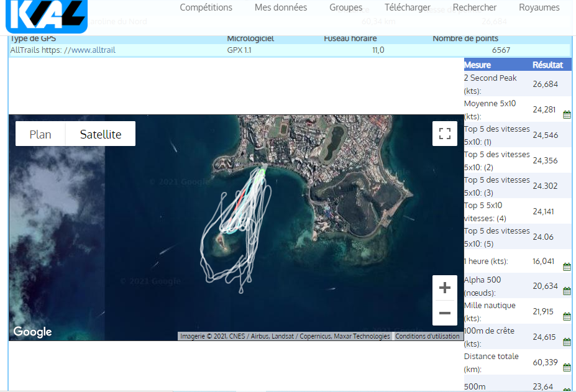This screenshot has height=392, width=576.
Task: Open calendar icon for 100m de crête
Action: 567,342
